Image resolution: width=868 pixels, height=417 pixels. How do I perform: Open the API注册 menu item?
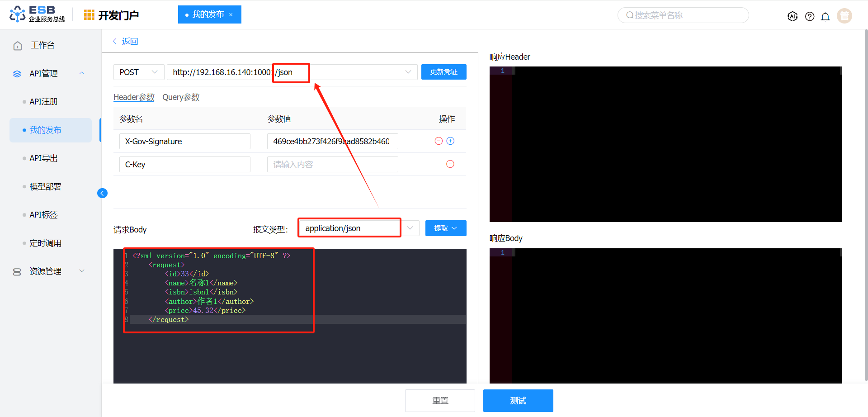tap(43, 102)
